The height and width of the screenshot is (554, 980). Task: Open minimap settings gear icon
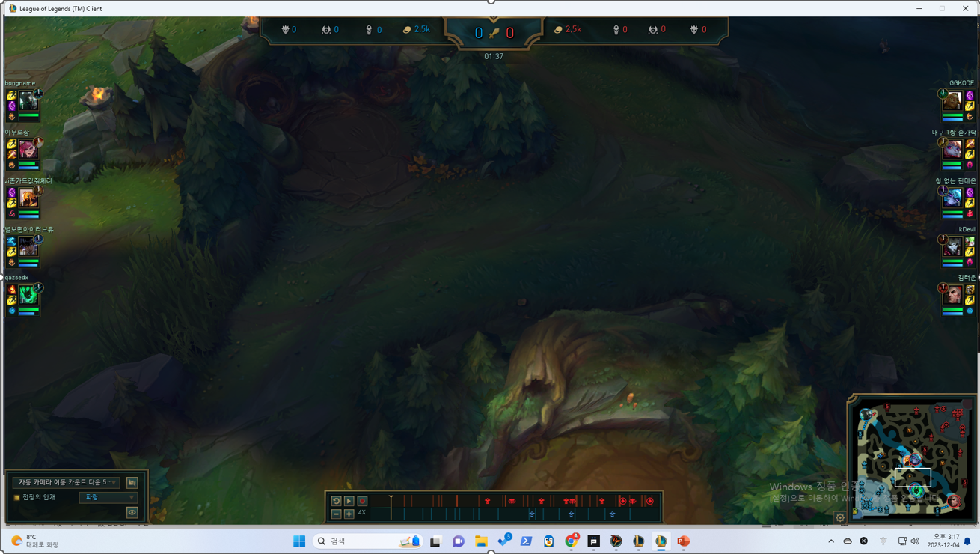tap(840, 517)
